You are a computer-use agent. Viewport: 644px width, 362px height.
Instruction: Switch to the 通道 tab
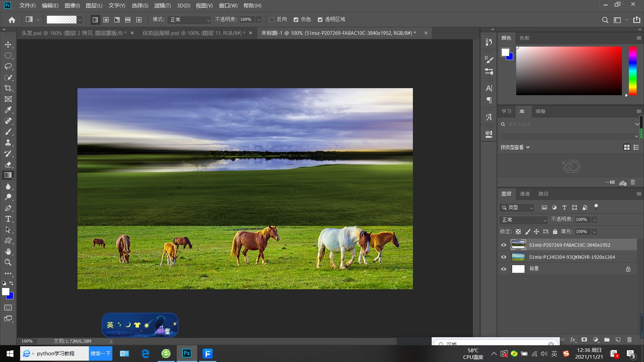point(525,194)
